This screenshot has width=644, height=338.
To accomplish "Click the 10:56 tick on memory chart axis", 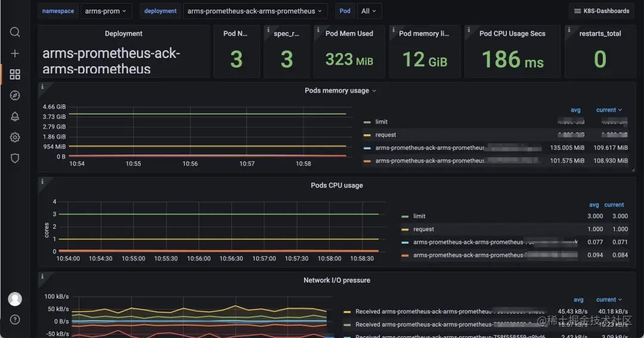I will coord(190,164).
